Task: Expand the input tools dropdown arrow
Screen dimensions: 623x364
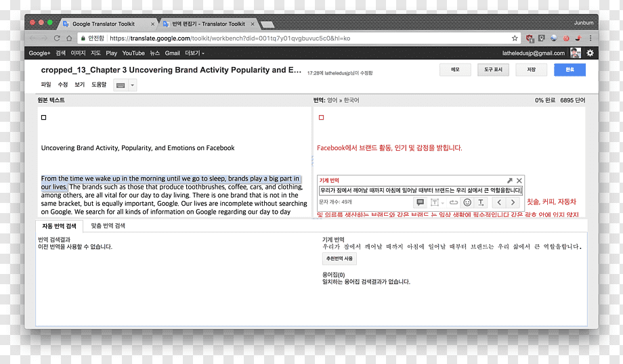Action: coord(132,85)
